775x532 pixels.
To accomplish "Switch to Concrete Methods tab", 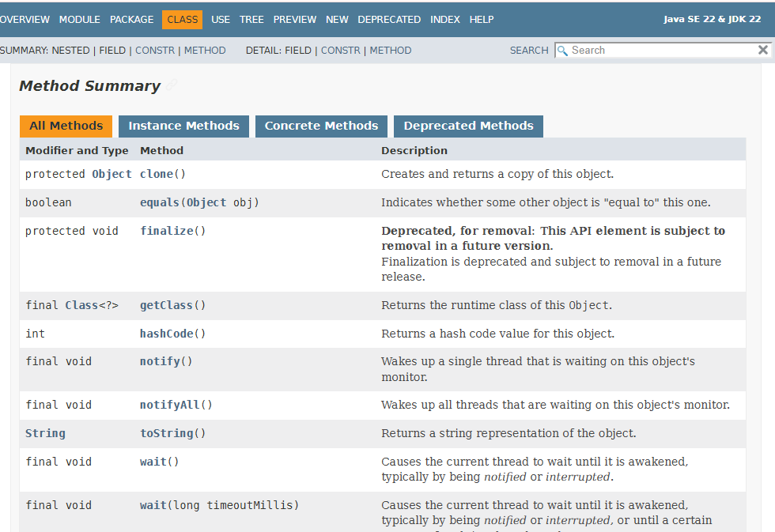I will (x=321, y=126).
